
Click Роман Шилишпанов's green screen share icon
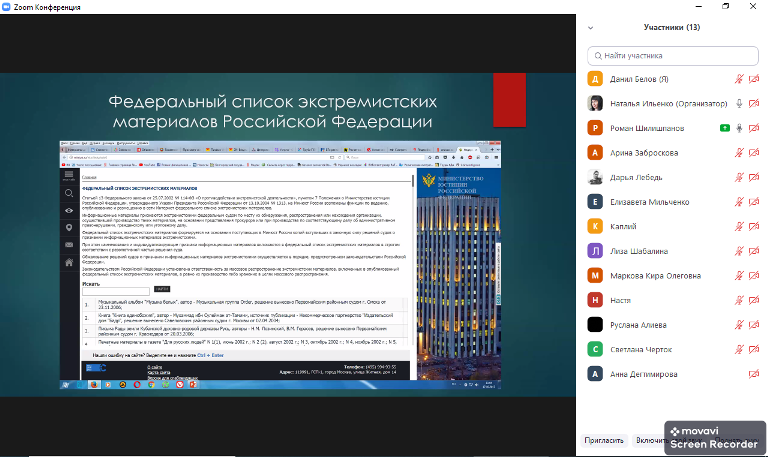click(724, 128)
